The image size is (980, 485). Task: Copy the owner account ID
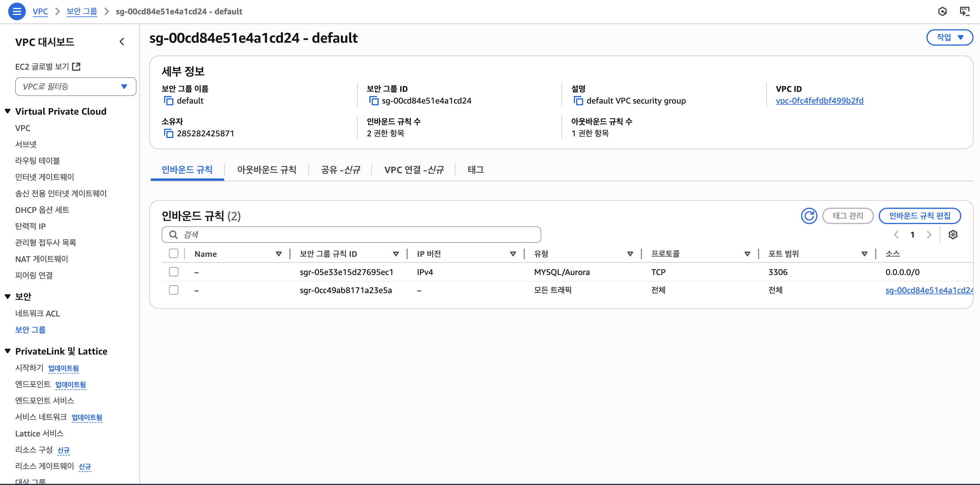pyautogui.click(x=168, y=133)
